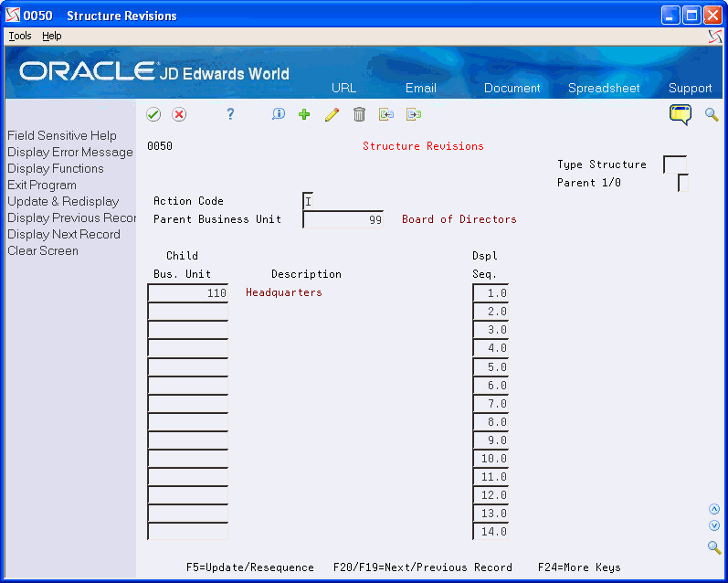Select Update & Redisplay
The width and height of the screenshot is (728, 583).
[x=63, y=202]
